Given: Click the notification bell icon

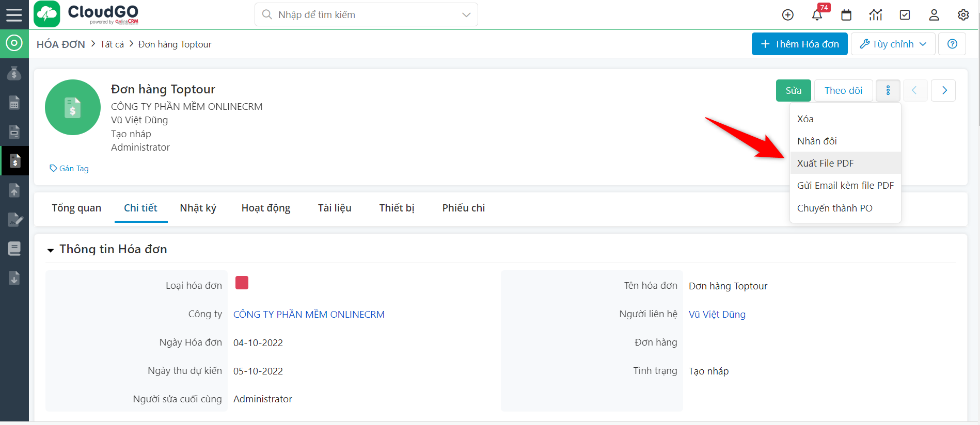Looking at the screenshot, I should coord(817,15).
